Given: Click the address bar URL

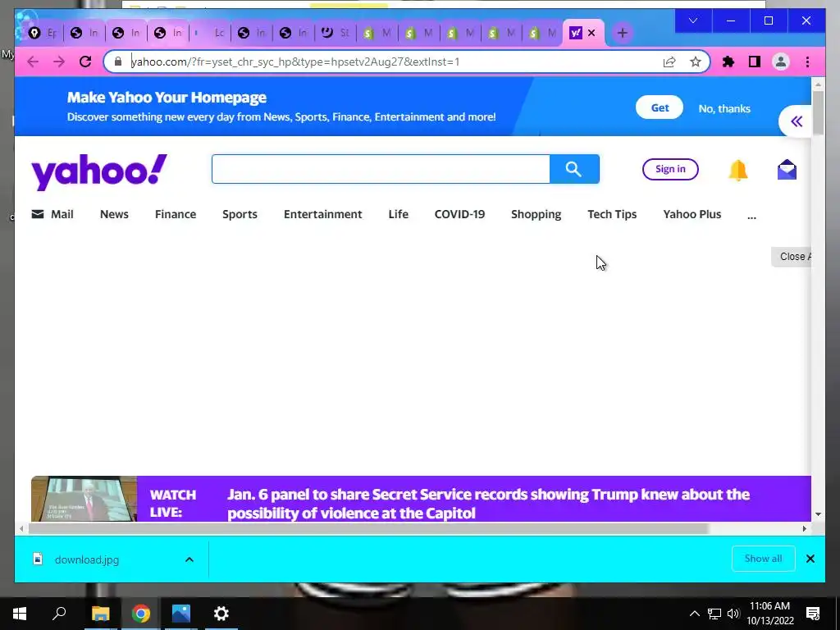Looking at the screenshot, I should coord(295,62).
